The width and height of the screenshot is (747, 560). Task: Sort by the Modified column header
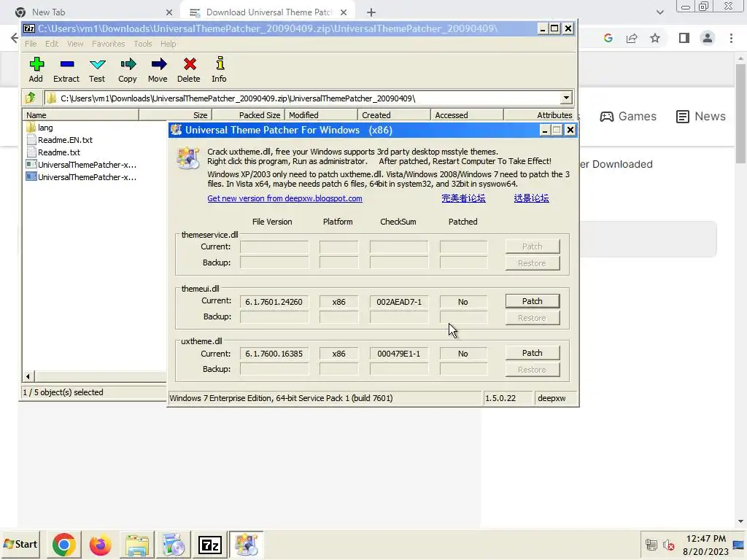pos(321,114)
